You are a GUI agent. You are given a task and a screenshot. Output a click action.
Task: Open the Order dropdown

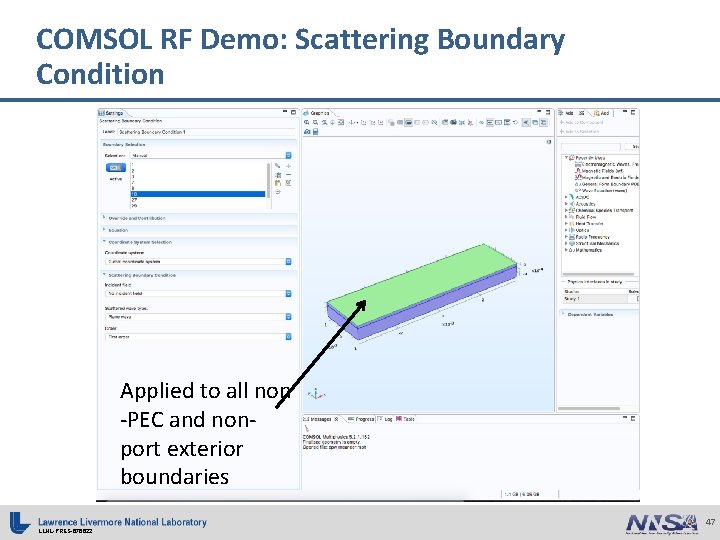tap(198, 337)
